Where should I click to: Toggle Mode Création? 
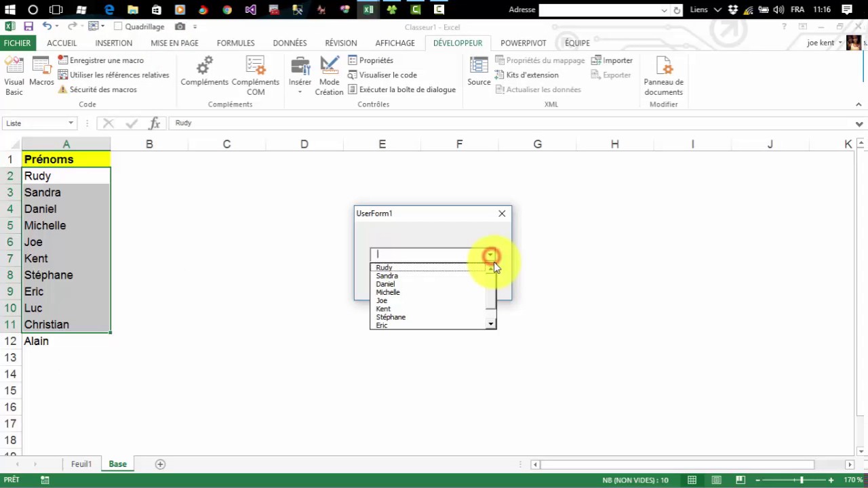329,76
